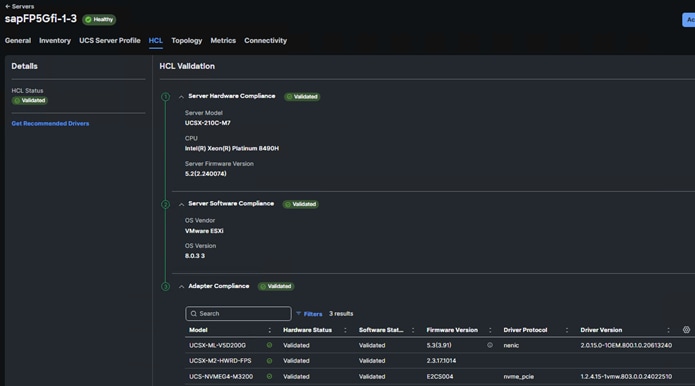
Task: Select the HCL tab
Action: 156,40
